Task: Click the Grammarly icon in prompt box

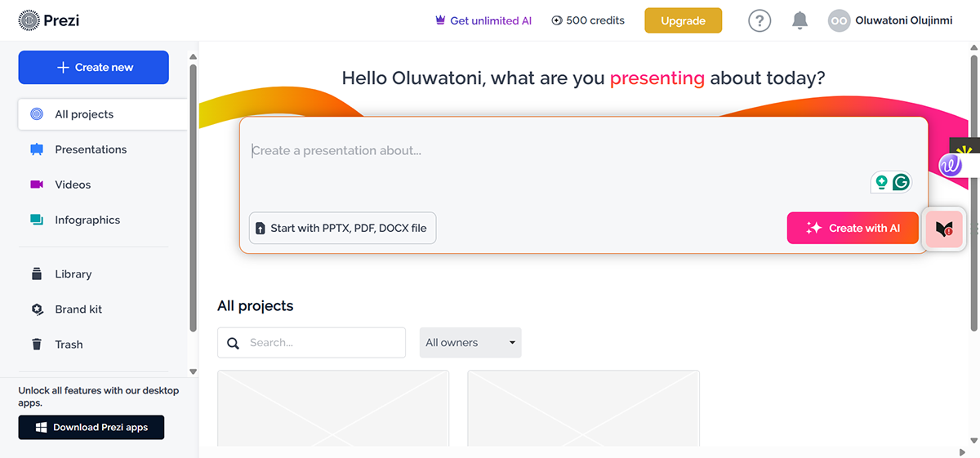Action: pos(901,182)
